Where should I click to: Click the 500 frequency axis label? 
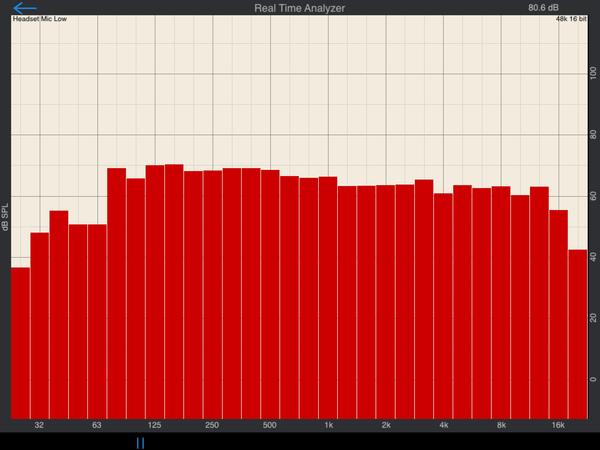270,425
